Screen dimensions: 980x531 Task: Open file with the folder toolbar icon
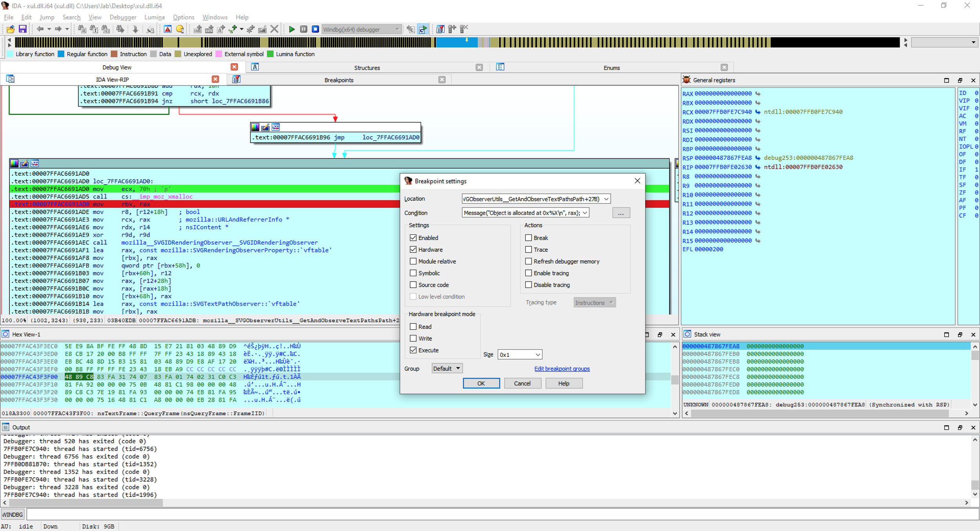click(11, 29)
